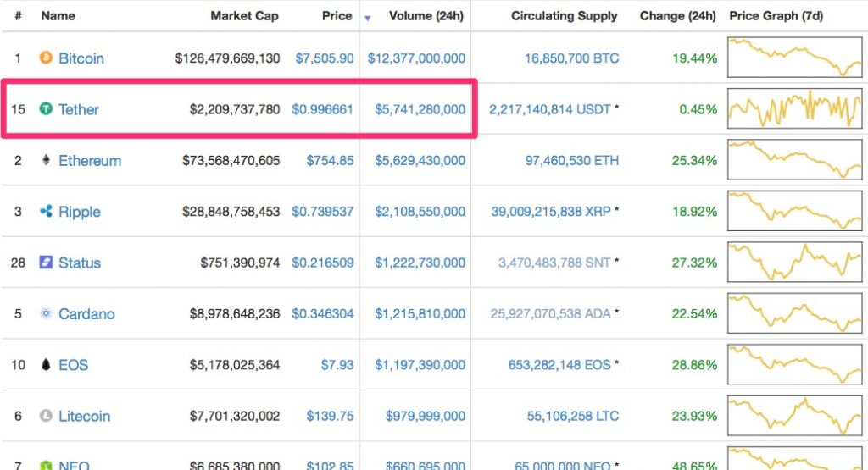Sort table by Price header
868x470 pixels.
point(337,16)
